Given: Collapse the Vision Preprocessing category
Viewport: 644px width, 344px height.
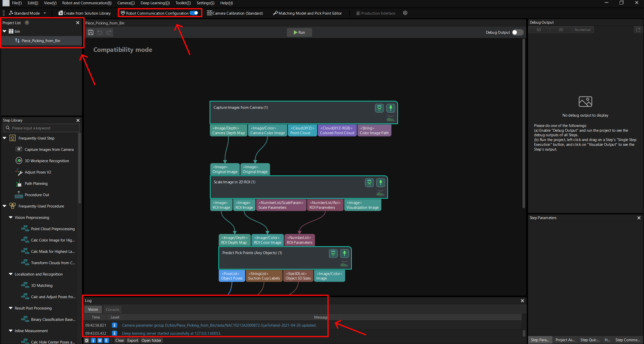Looking at the screenshot, I should click(x=11, y=217).
